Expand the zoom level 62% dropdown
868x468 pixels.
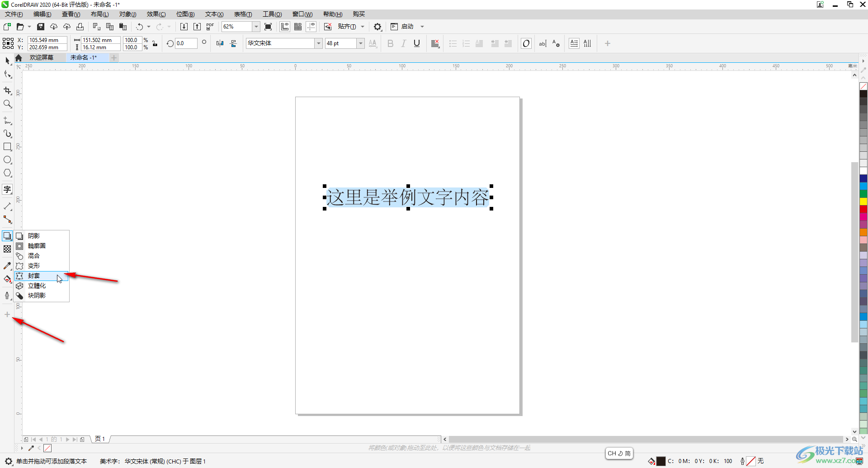click(256, 27)
